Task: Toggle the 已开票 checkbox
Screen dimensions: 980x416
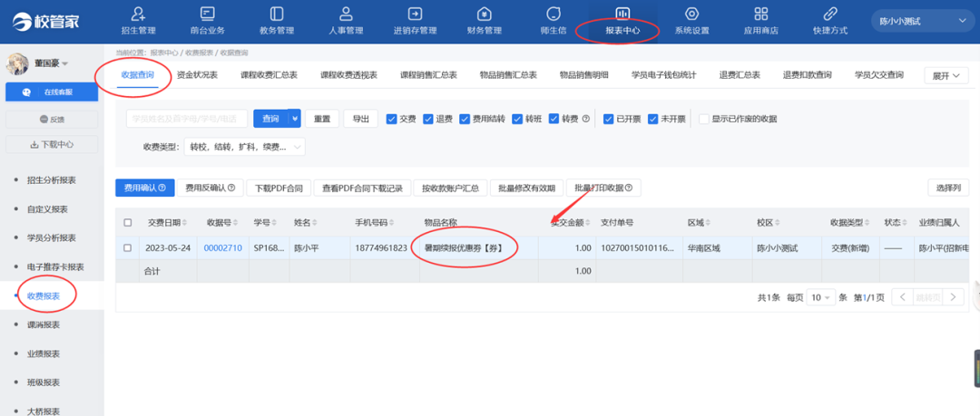Action: tap(609, 119)
